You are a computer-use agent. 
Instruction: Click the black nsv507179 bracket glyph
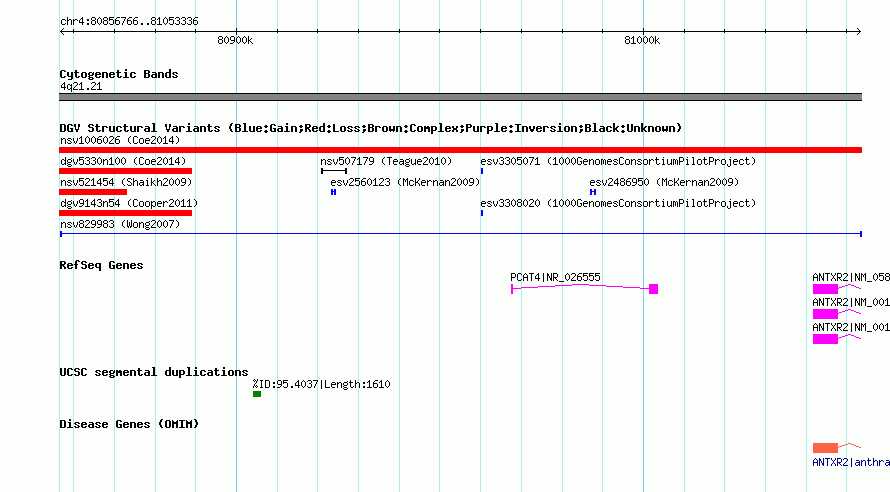click(334, 171)
